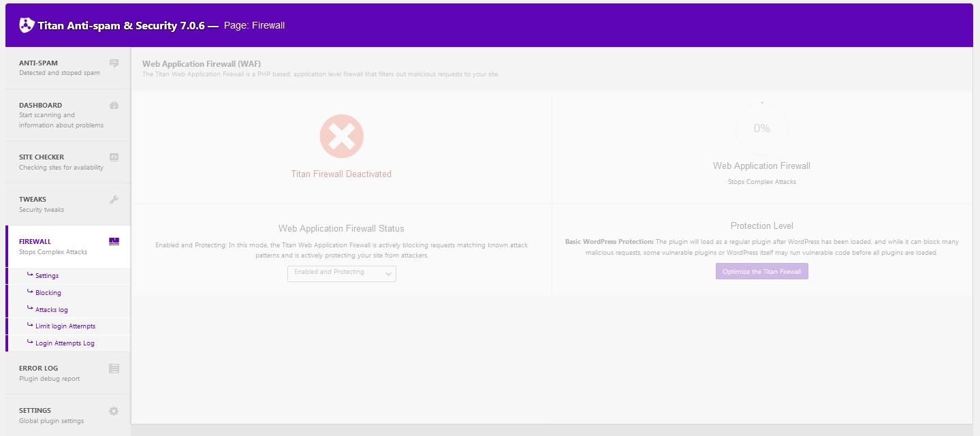This screenshot has height=436, width=980.
Task: Click the Tweaks wrench icon
Action: coord(114,200)
